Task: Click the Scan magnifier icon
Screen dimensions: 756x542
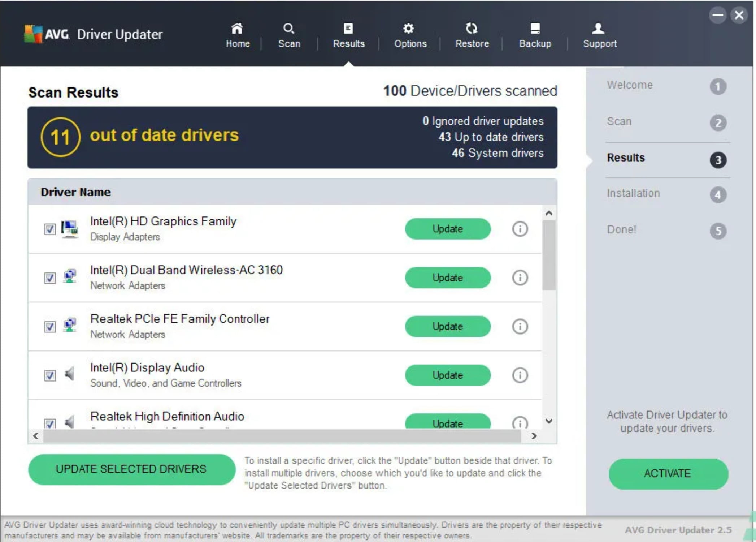Action: tap(289, 28)
